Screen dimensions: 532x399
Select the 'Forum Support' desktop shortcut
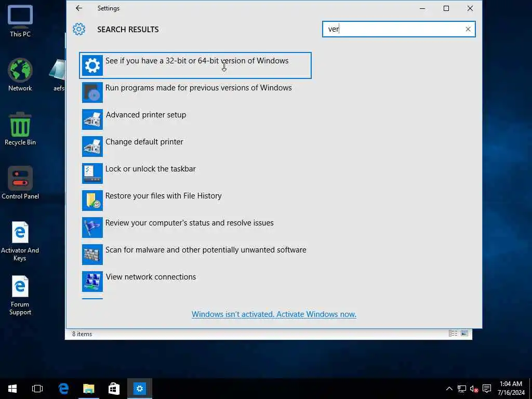click(x=20, y=295)
